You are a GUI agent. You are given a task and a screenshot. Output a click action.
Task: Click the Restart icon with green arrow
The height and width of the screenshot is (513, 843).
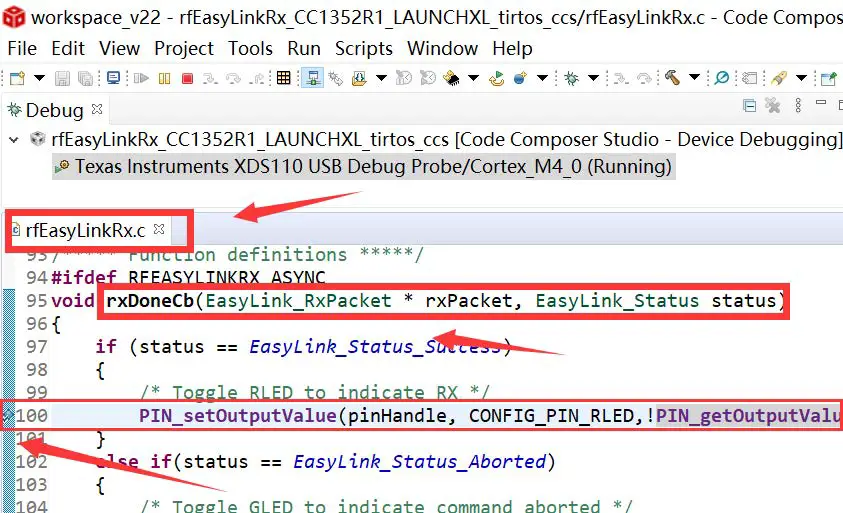click(x=496, y=79)
